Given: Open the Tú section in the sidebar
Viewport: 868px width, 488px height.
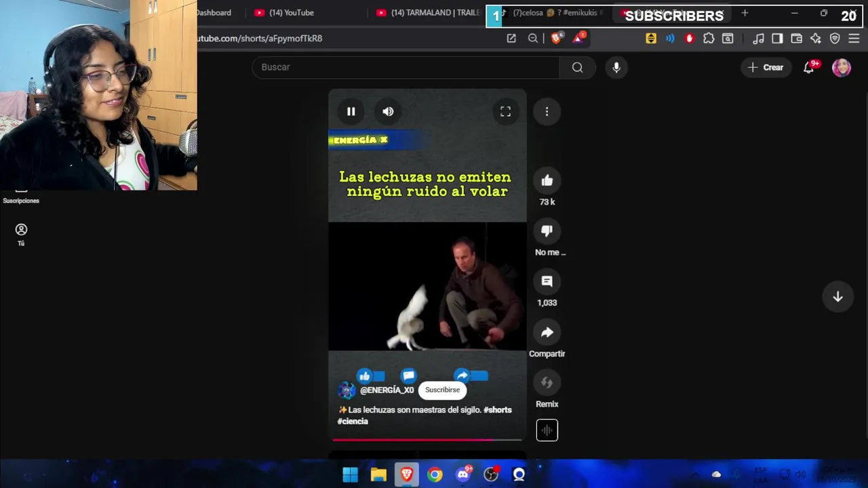Looking at the screenshot, I should (21, 235).
